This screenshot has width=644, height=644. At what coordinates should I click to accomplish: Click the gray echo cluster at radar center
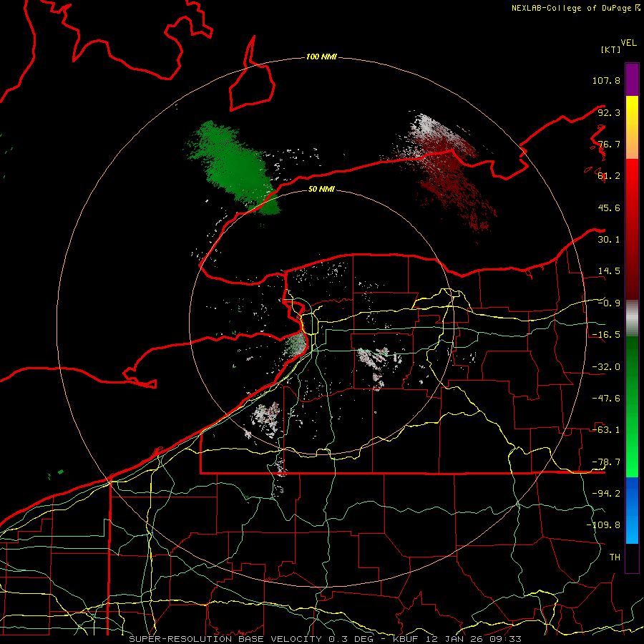click(296, 344)
